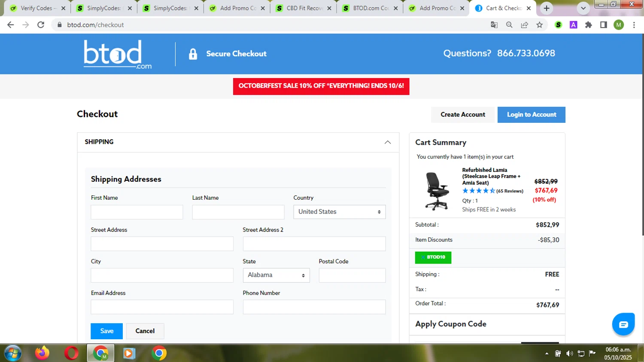Click the page vertical scrollbar
Image resolution: width=644 pixels, height=362 pixels.
(642, 134)
